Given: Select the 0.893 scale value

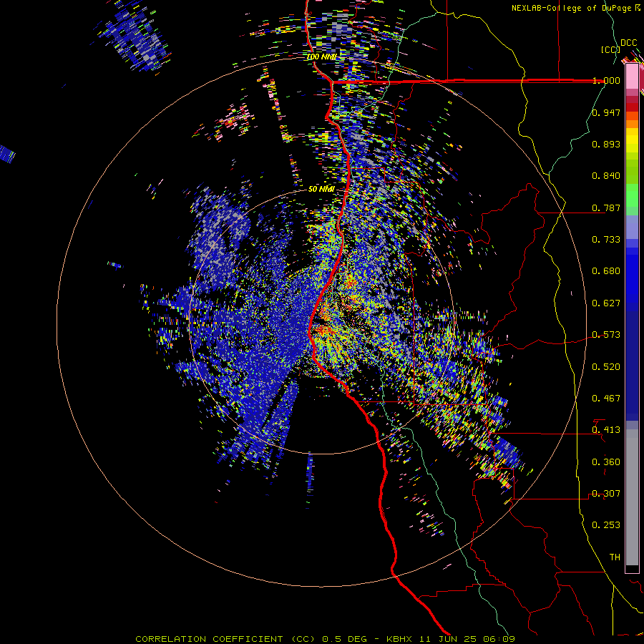Looking at the screenshot, I should pos(606,144).
